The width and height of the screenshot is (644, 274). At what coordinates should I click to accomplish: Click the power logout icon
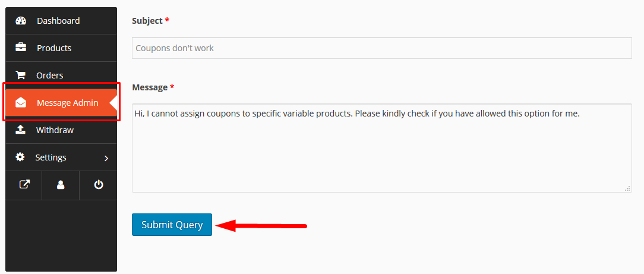(98, 185)
